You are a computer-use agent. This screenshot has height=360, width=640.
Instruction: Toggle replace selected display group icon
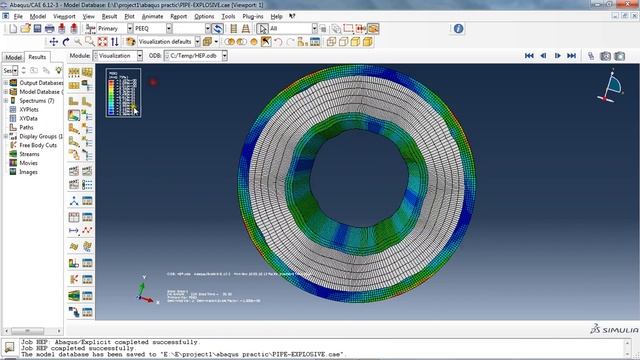(230, 42)
